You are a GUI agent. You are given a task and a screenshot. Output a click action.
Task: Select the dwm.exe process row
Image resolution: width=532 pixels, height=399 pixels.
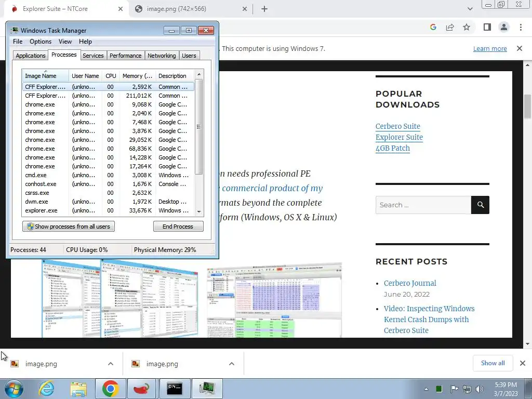coord(108,202)
